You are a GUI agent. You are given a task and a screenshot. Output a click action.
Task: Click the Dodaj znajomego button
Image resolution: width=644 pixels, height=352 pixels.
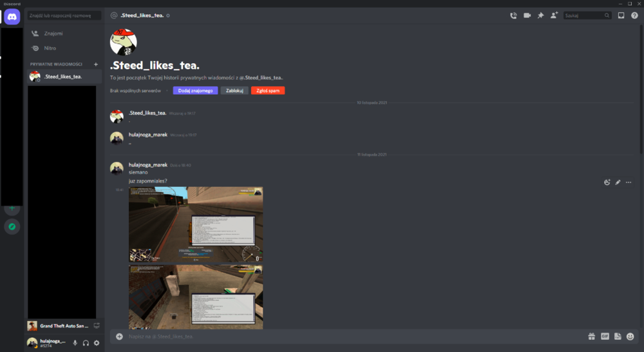pyautogui.click(x=195, y=90)
